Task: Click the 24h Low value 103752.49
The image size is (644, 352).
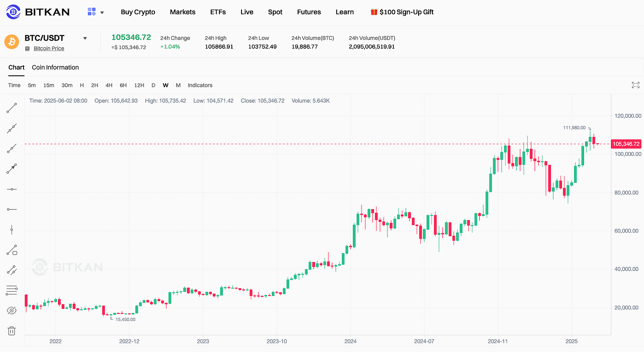Action: coord(262,47)
